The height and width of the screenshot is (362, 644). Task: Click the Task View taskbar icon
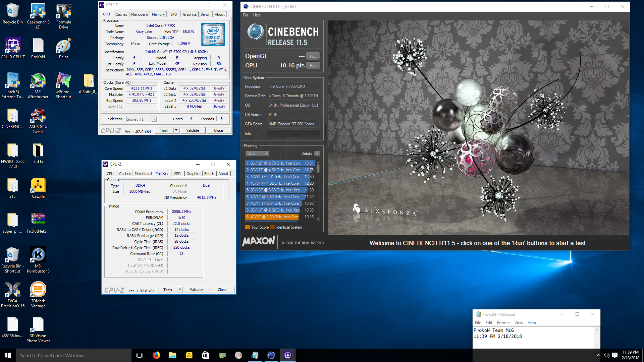point(140,355)
